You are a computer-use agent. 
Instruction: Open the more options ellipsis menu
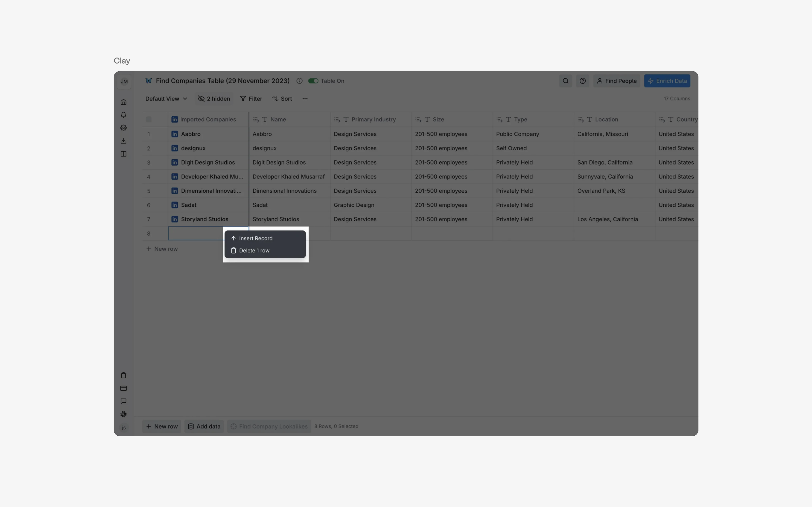304,99
